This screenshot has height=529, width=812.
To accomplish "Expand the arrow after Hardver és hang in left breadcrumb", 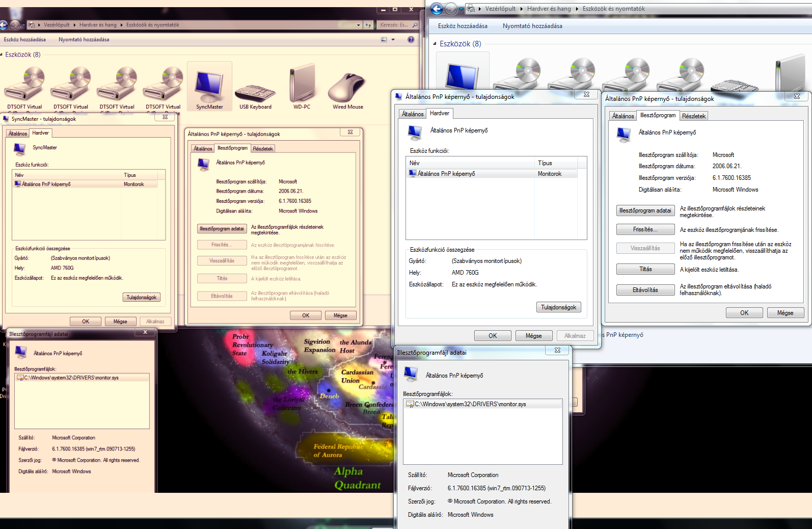I will (x=121, y=25).
